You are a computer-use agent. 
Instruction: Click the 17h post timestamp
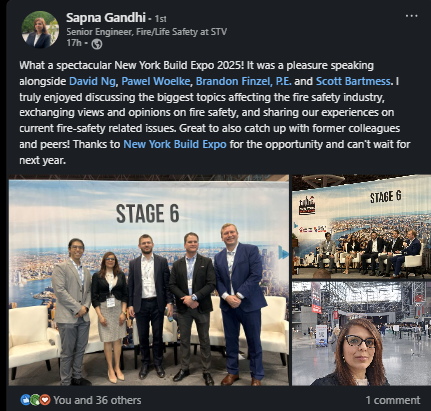coord(74,43)
